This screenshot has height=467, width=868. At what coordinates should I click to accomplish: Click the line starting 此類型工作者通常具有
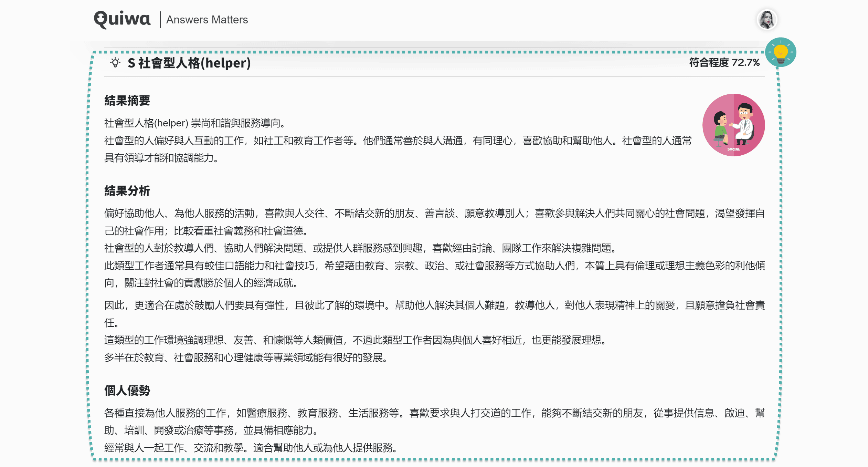click(x=434, y=266)
